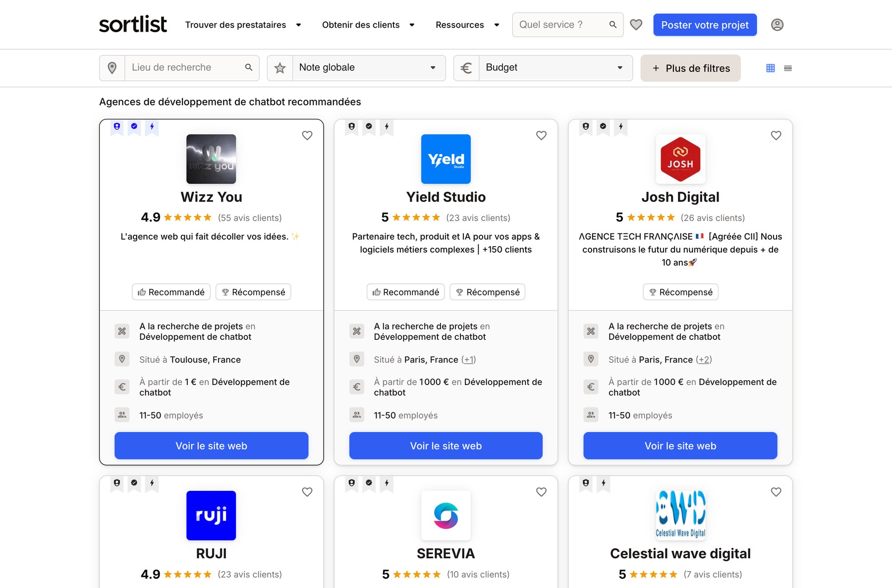Click the euro icon beside Budget
The height and width of the screenshot is (588, 892).
(466, 68)
